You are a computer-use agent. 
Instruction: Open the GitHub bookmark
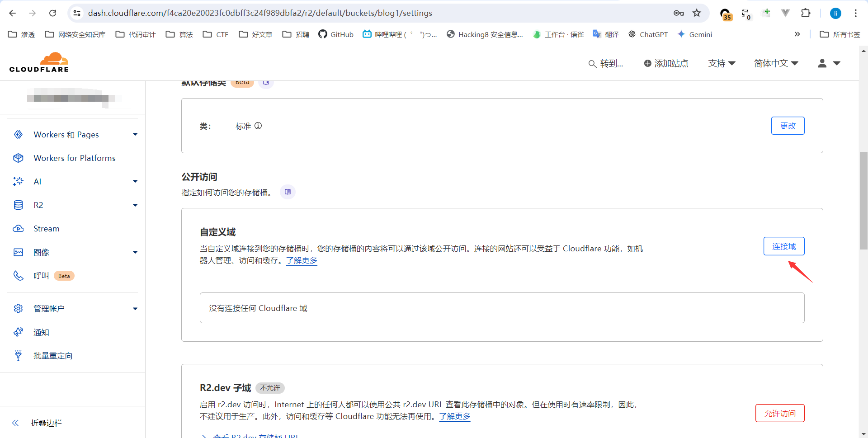click(336, 34)
